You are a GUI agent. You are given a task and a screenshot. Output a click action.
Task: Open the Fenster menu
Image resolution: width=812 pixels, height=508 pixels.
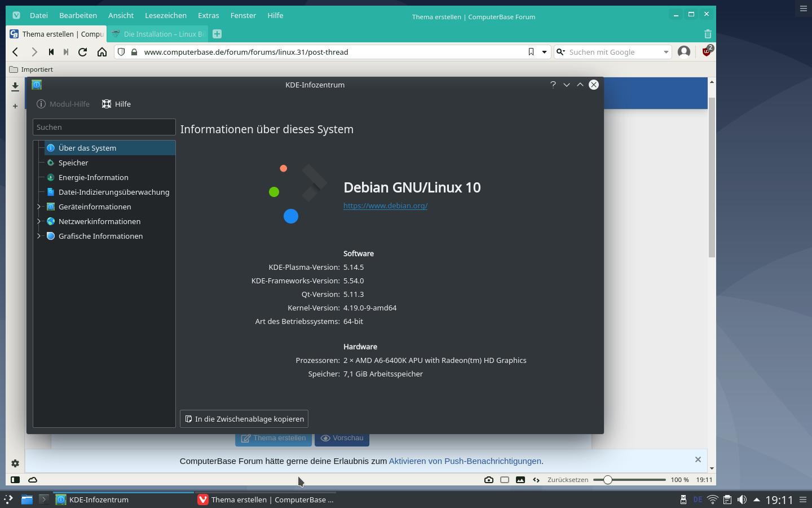(243, 15)
